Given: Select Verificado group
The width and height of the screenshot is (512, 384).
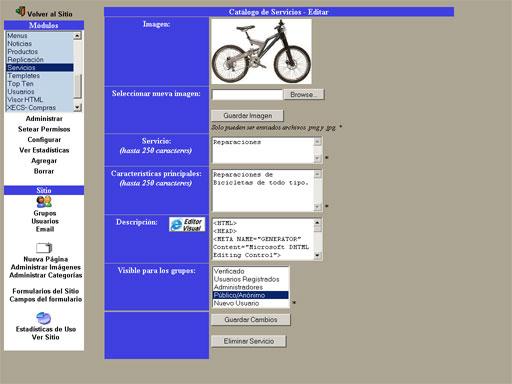Looking at the screenshot, I should coord(251,271).
